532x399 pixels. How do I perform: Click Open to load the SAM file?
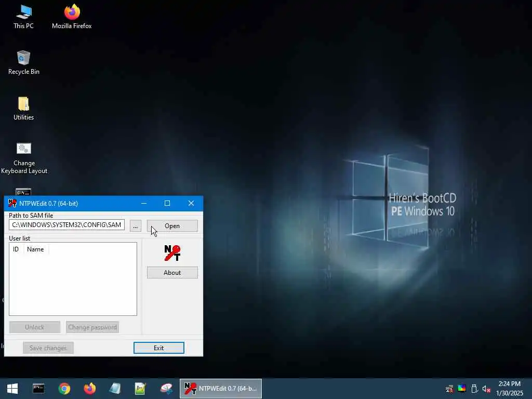click(x=172, y=226)
